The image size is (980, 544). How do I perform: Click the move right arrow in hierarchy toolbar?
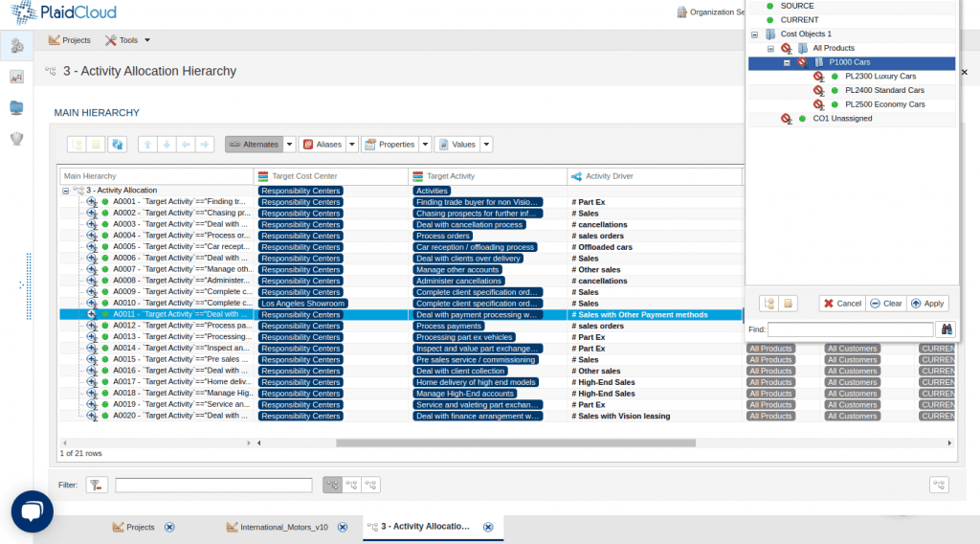pyautogui.click(x=205, y=145)
